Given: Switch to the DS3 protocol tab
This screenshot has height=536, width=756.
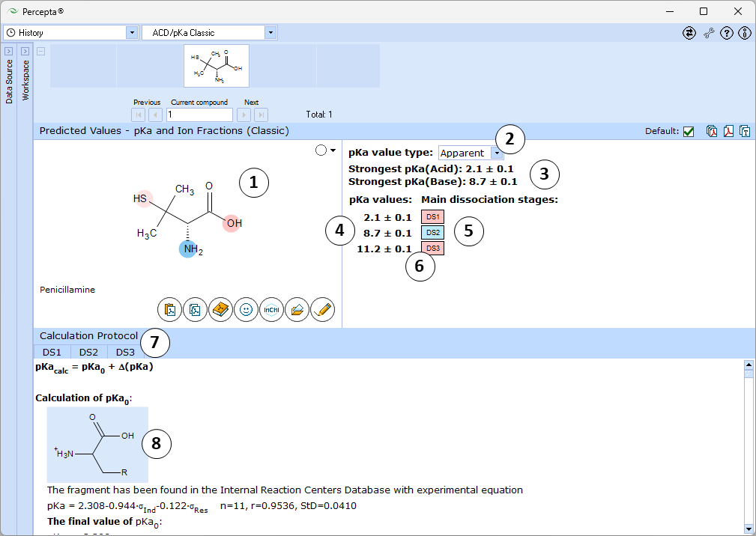Looking at the screenshot, I should [125, 352].
